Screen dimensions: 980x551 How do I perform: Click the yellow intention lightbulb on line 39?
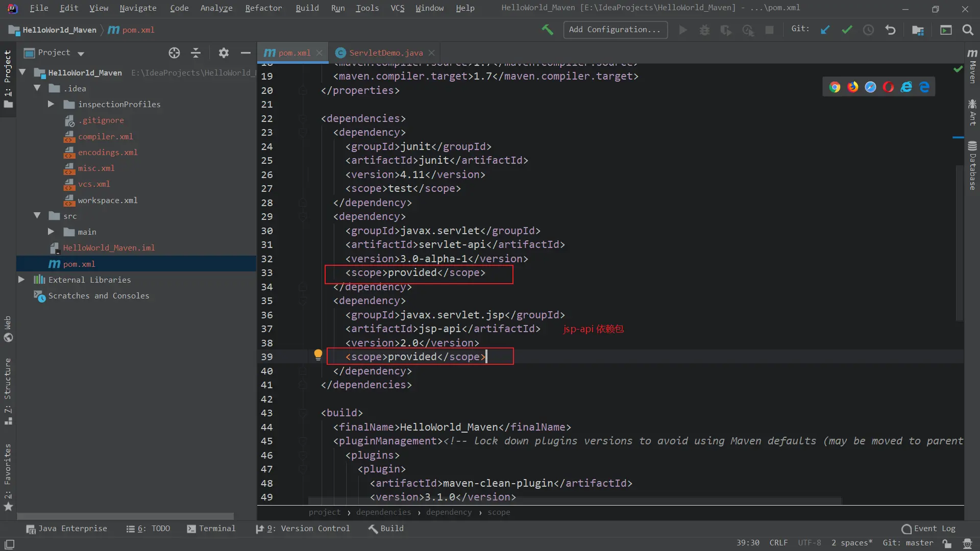(318, 355)
